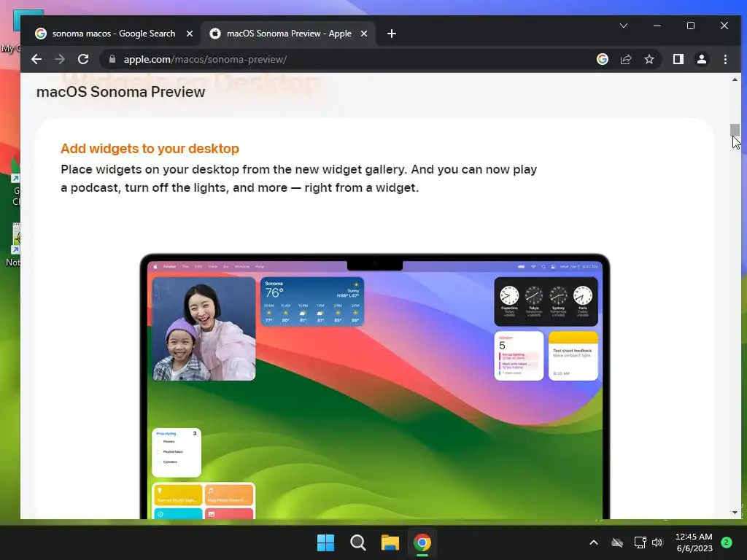Select macOS Sonoma Preview Apple tab
This screenshot has width=747, height=560.
tap(288, 34)
